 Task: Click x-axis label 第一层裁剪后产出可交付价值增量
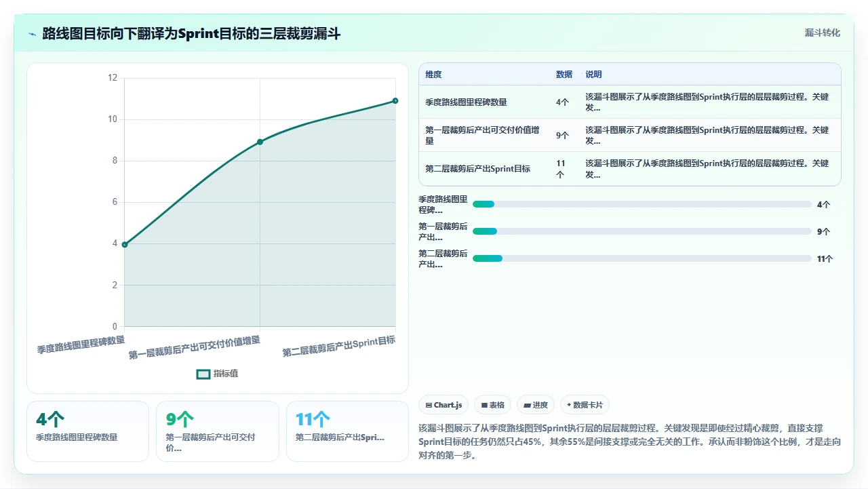pos(195,347)
